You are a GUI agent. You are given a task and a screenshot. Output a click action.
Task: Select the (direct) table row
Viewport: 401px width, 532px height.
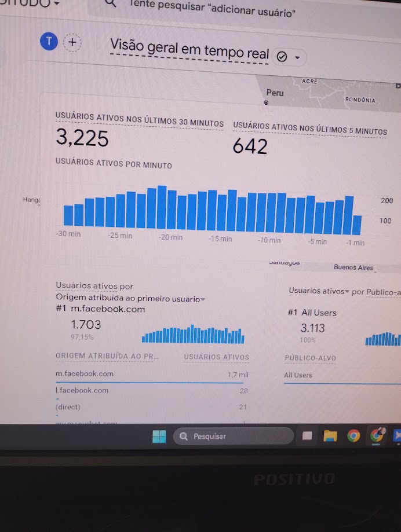pyautogui.click(x=152, y=407)
